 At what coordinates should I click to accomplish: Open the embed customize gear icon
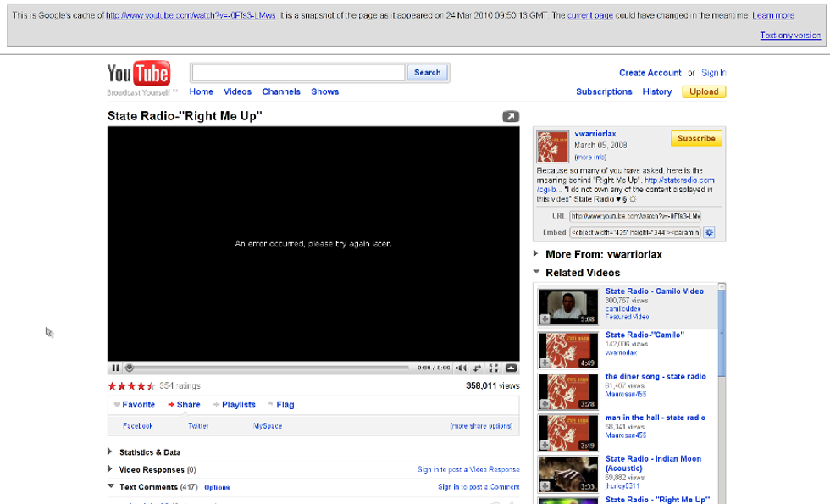point(710,232)
